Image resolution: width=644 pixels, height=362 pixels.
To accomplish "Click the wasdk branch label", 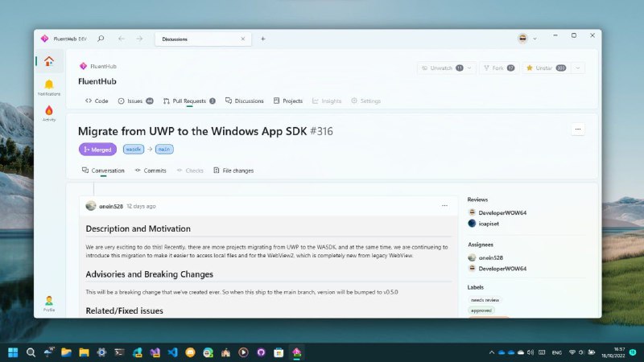I will tap(134, 150).
